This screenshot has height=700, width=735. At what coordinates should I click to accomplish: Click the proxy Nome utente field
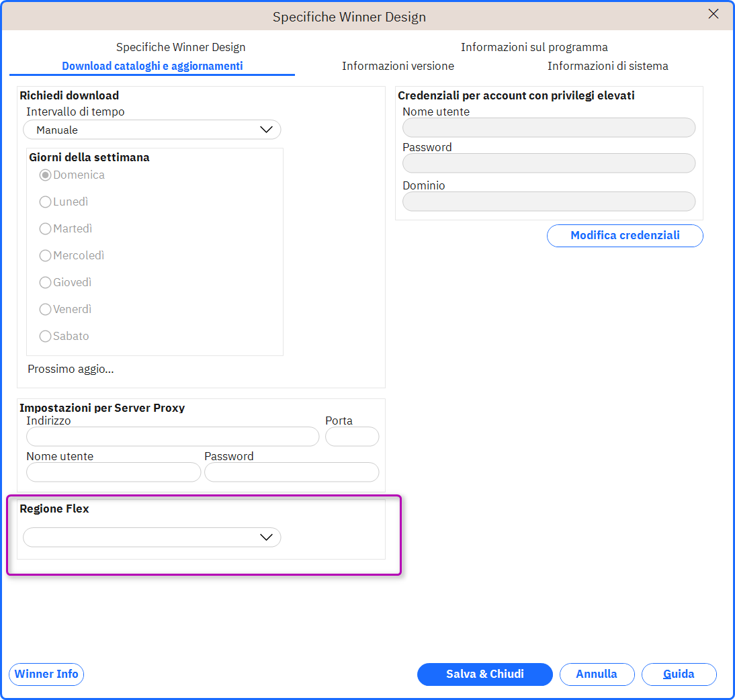(114, 472)
